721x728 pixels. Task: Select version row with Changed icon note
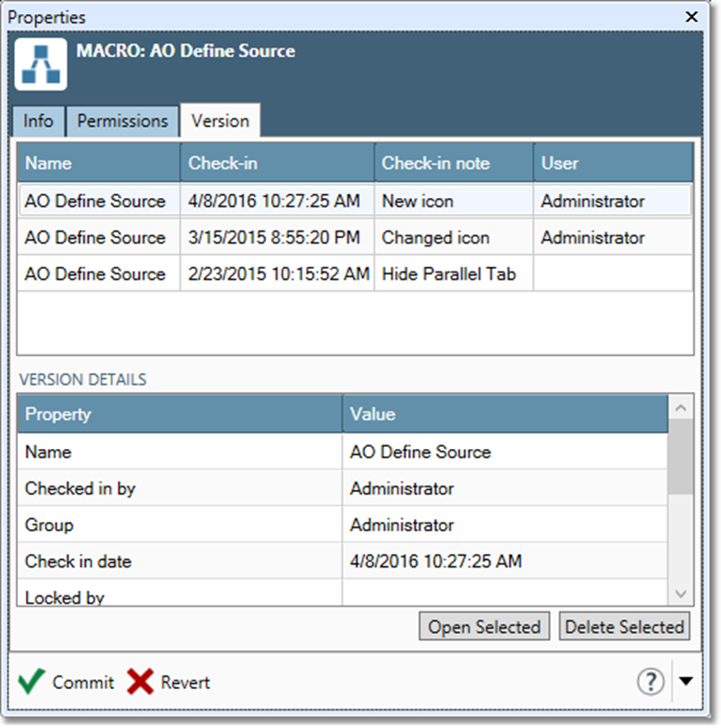[x=355, y=237]
